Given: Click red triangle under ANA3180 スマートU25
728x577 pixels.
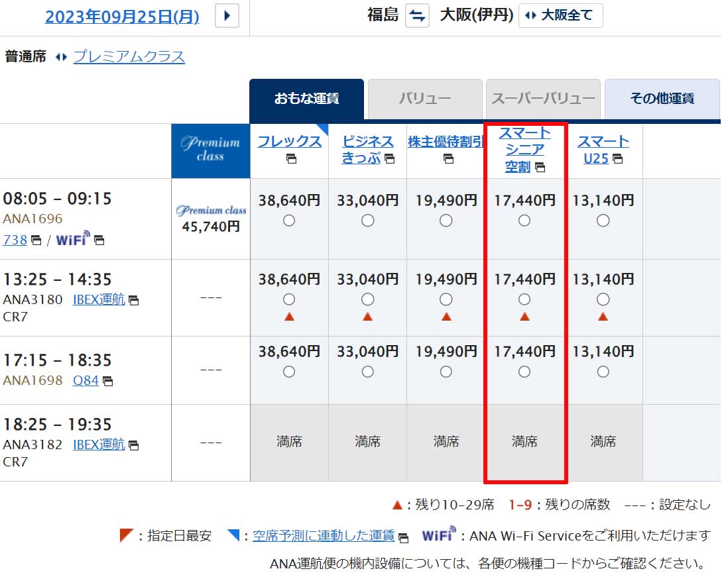Looking at the screenshot, I should pos(603,317).
